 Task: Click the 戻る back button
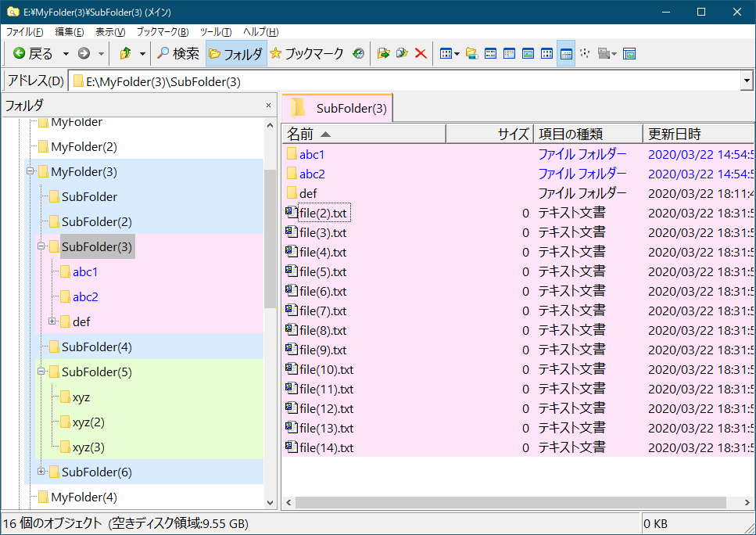(x=33, y=54)
